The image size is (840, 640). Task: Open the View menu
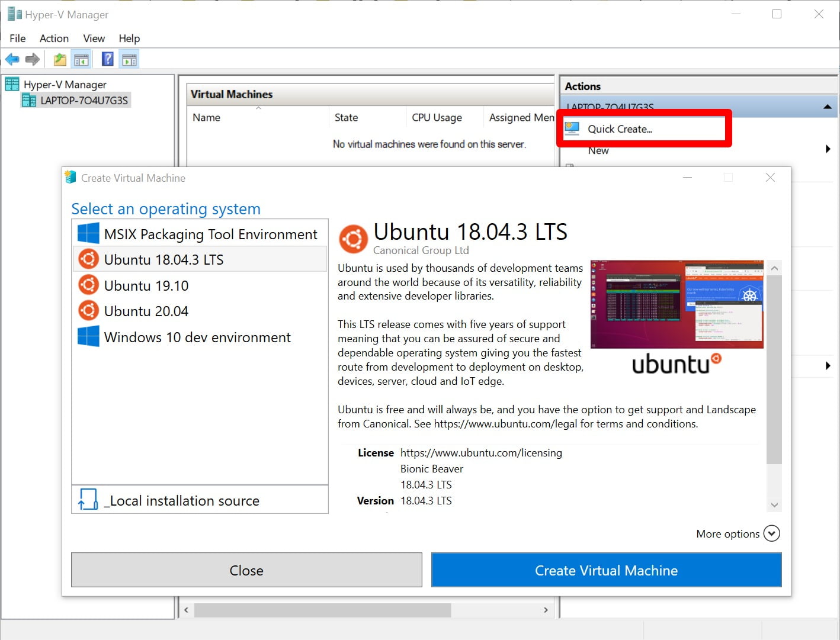click(x=94, y=38)
